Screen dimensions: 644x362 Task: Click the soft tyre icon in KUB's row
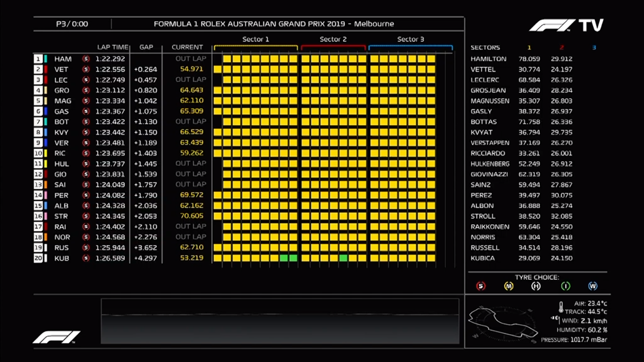click(86, 258)
